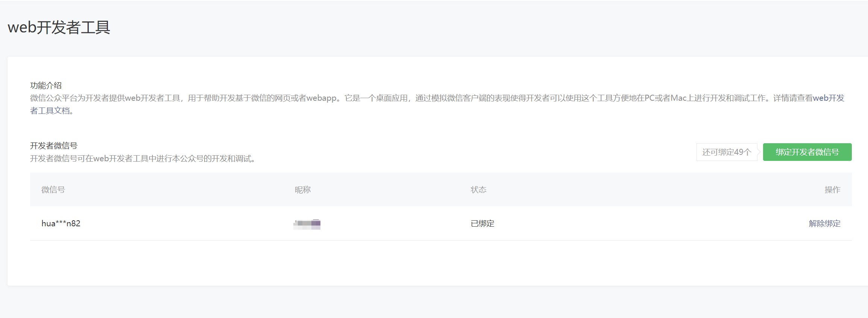Image resolution: width=868 pixels, height=318 pixels.
Task: Click the blurred nickname thumbnail
Action: click(x=307, y=224)
